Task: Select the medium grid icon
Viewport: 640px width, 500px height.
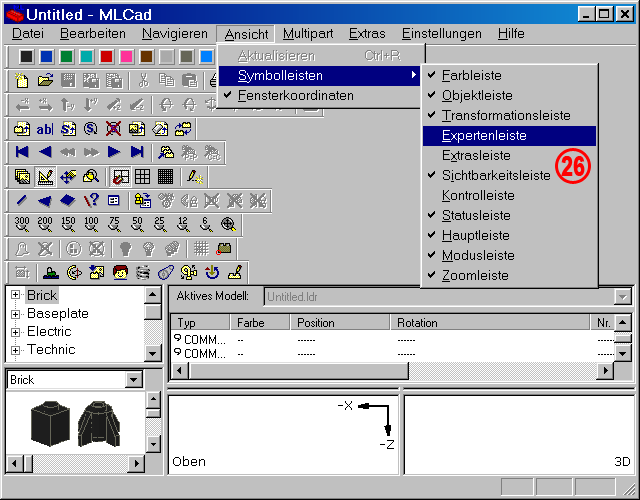Action: [x=142, y=177]
